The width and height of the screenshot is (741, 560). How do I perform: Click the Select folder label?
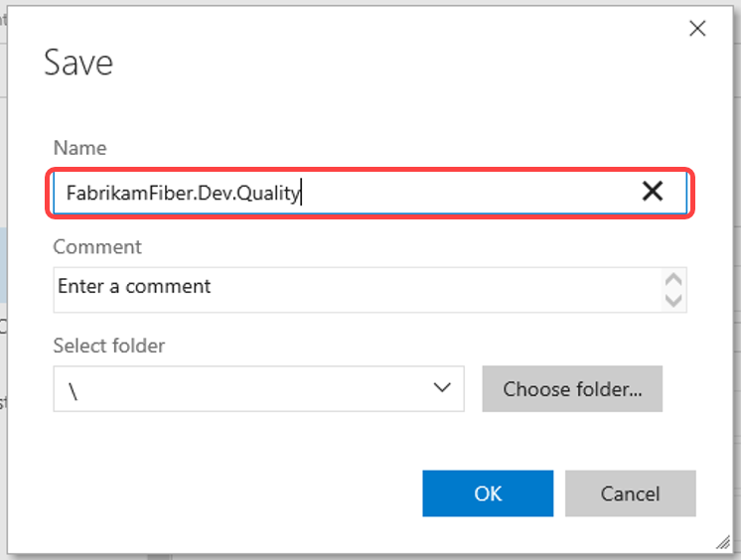[x=109, y=346]
